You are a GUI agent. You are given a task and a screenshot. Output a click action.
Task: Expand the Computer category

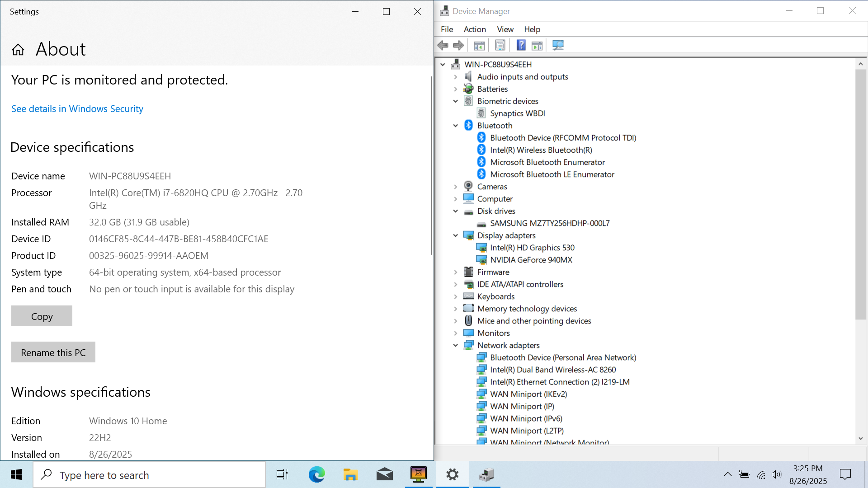pos(456,199)
